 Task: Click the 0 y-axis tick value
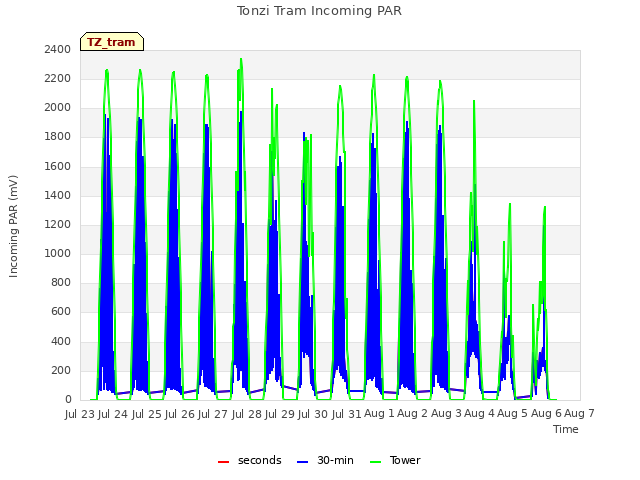click(68, 400)
